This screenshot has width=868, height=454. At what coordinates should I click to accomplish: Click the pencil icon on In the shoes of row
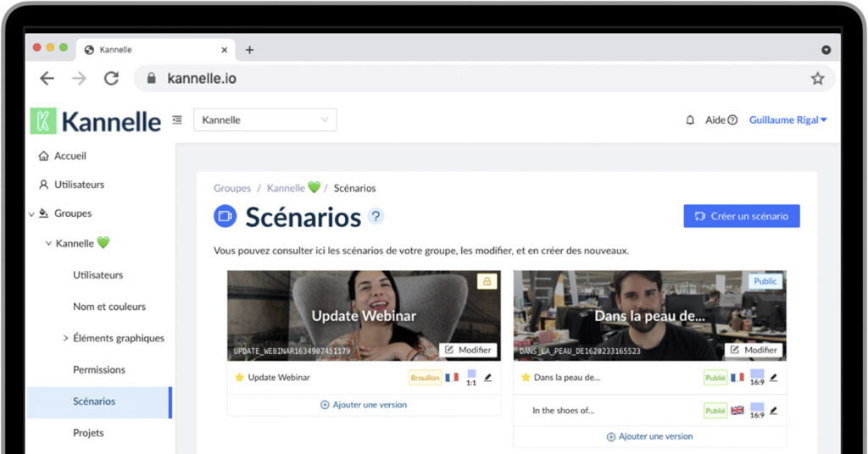773,411
